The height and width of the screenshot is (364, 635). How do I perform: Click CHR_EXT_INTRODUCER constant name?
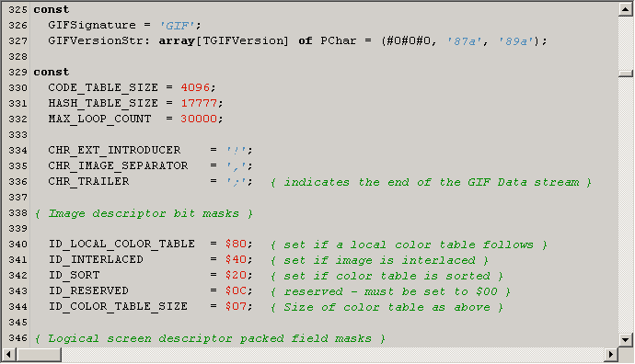[x=114, y=150]
